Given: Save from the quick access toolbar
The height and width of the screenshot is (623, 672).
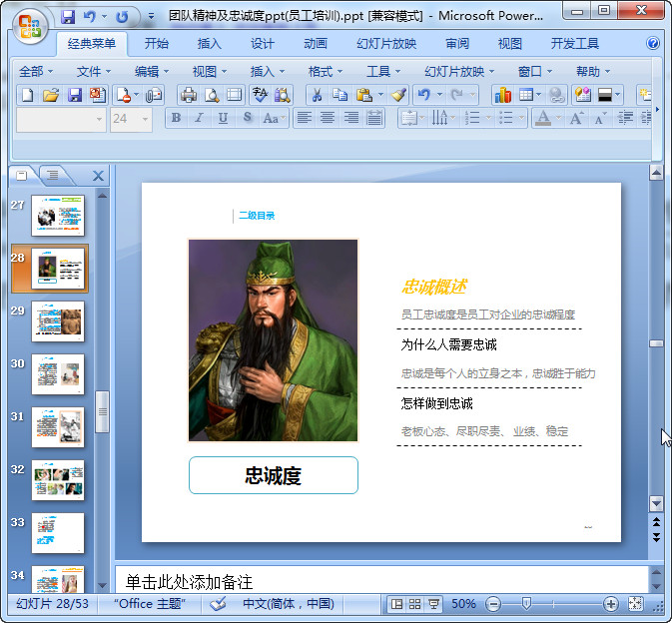Looking at the screenshot, I should (68, 17).
